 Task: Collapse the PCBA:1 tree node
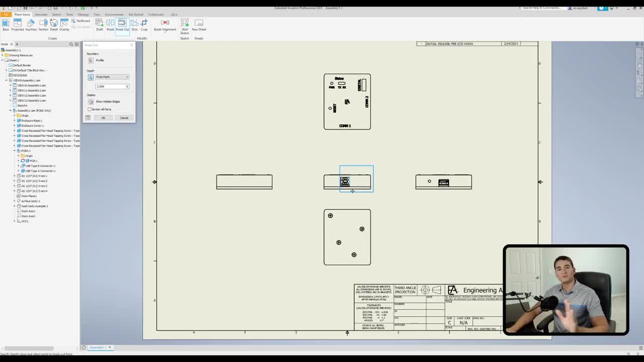tap(15, 151)
